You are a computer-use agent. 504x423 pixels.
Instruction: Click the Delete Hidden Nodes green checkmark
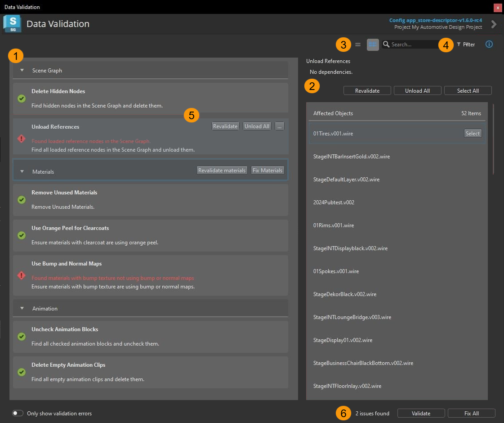22,99
